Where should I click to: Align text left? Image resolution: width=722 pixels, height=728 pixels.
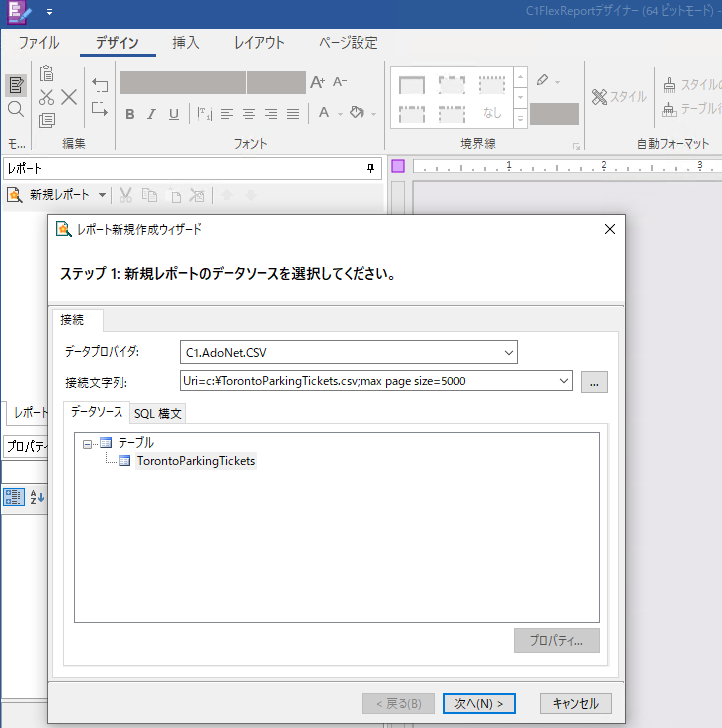click(x=227, y=114)
